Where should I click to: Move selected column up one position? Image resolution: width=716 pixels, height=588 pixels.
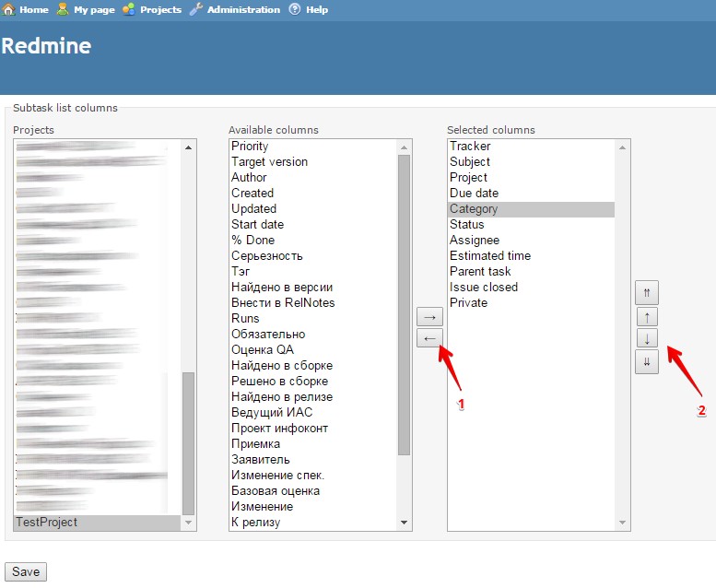pos(647,317)
